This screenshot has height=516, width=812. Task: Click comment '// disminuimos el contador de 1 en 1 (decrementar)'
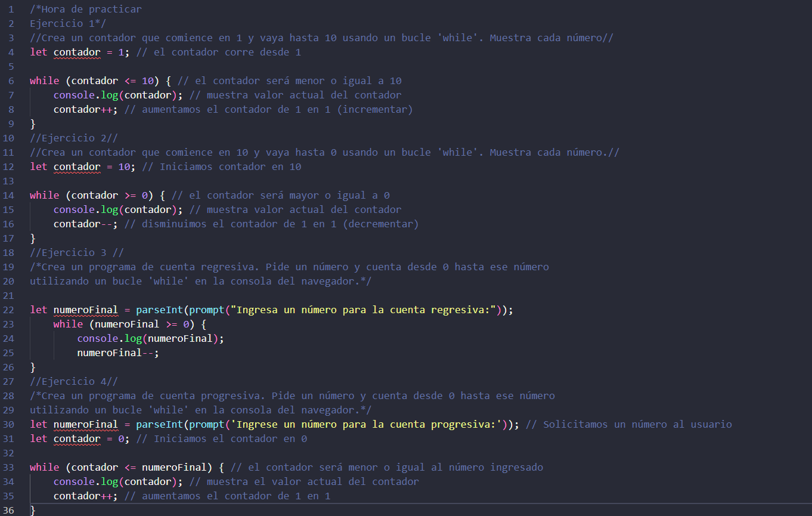pos(271,224)
